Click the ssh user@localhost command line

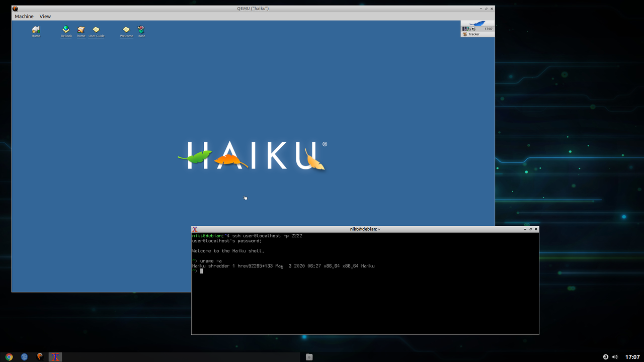[247, 236]
